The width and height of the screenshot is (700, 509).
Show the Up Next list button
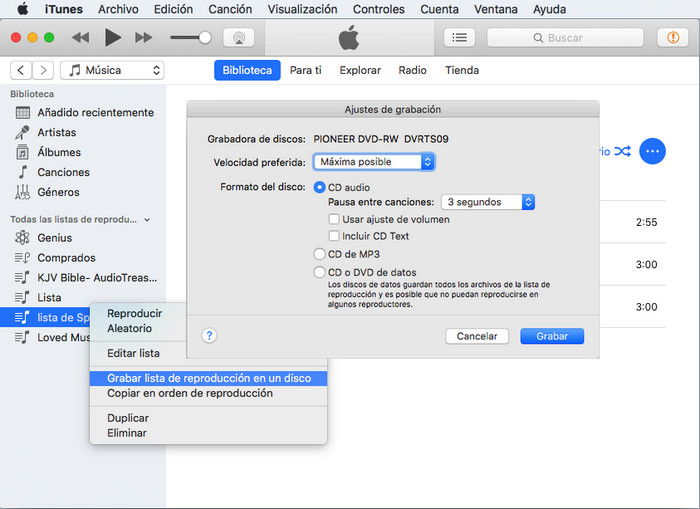click(x=459, y=38)
